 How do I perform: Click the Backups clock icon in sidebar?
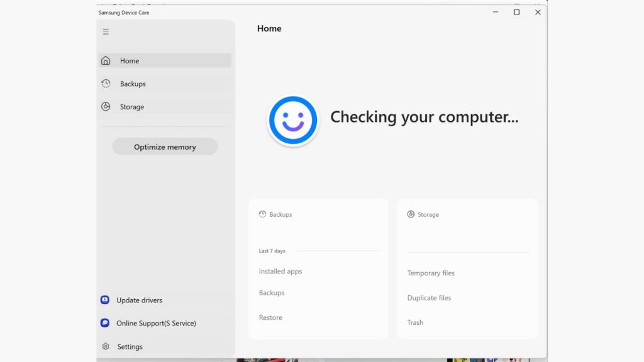[106, 84]
